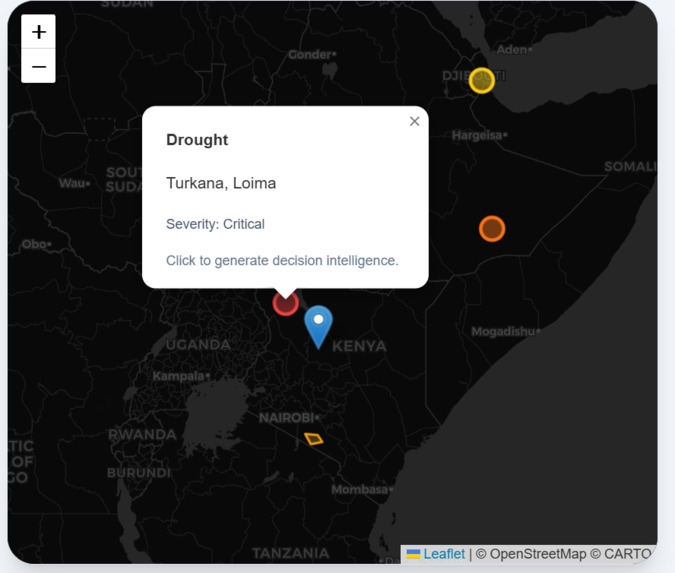Click the Wau city label
The width and height of the screenshot is (675, 573).
[x=72, y=183]
